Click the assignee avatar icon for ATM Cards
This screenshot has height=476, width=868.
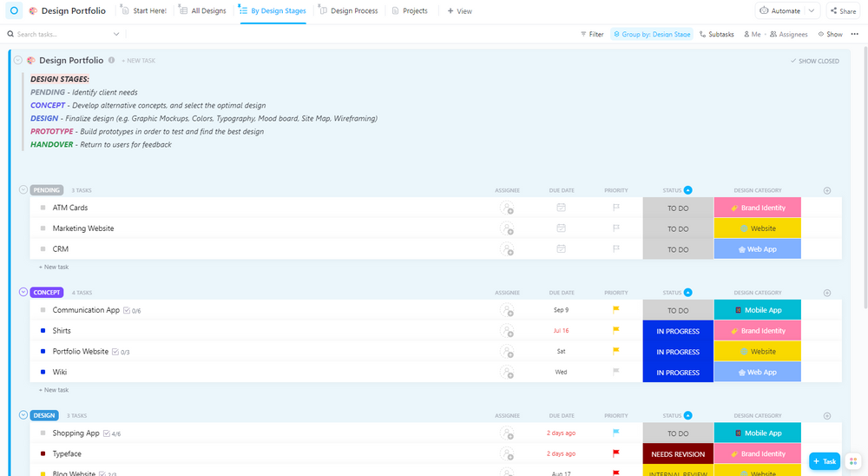pos(507,208)
